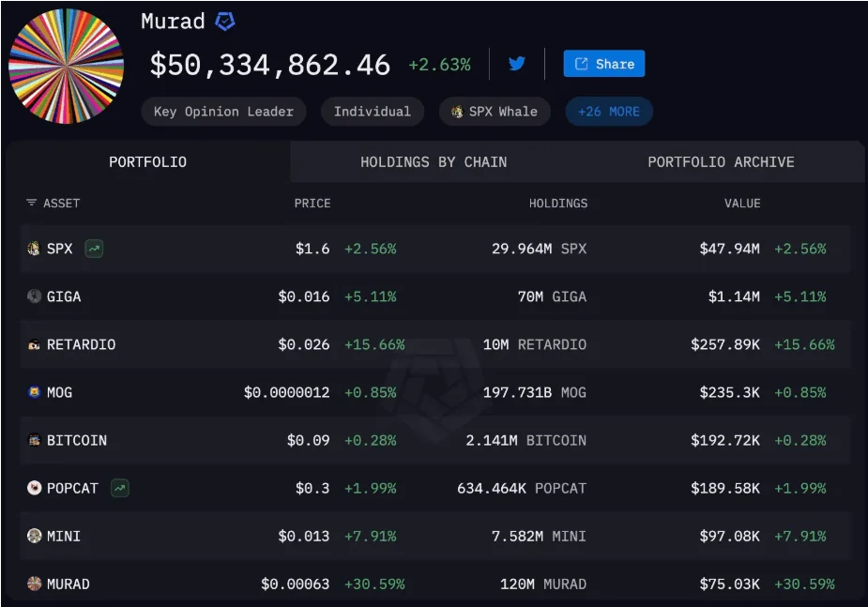
Task: Click the +2.63% total change
Action: (439, 65)
